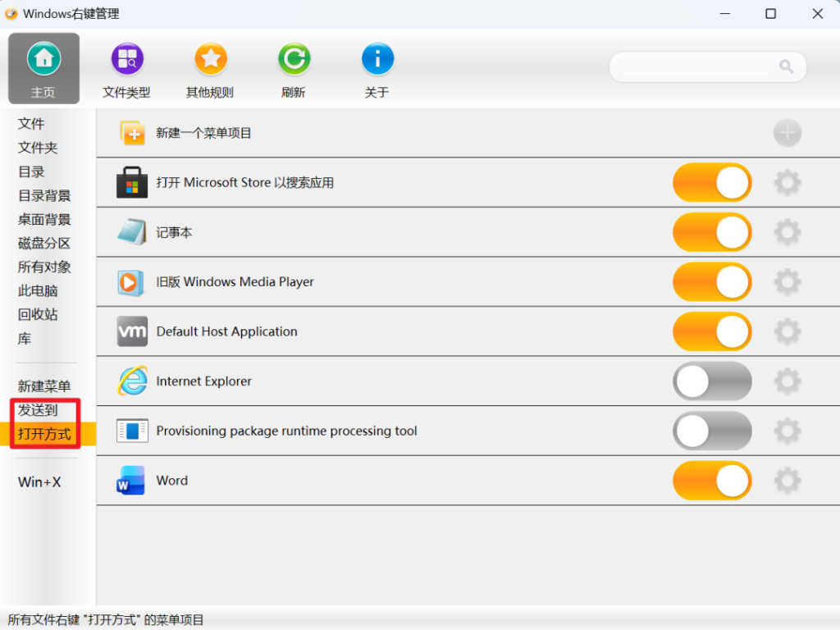The width and height of the screenshot is (840, 630).
Task: Click the magnifier search icon
Action: tap(786, 66)
